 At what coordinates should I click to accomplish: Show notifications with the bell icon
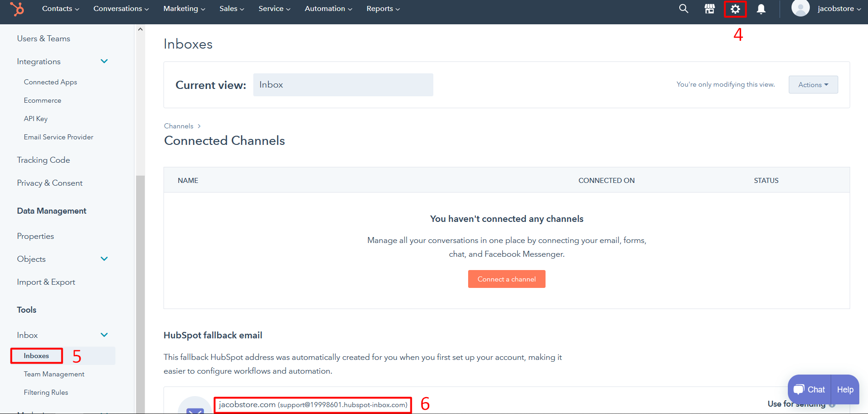761,9
